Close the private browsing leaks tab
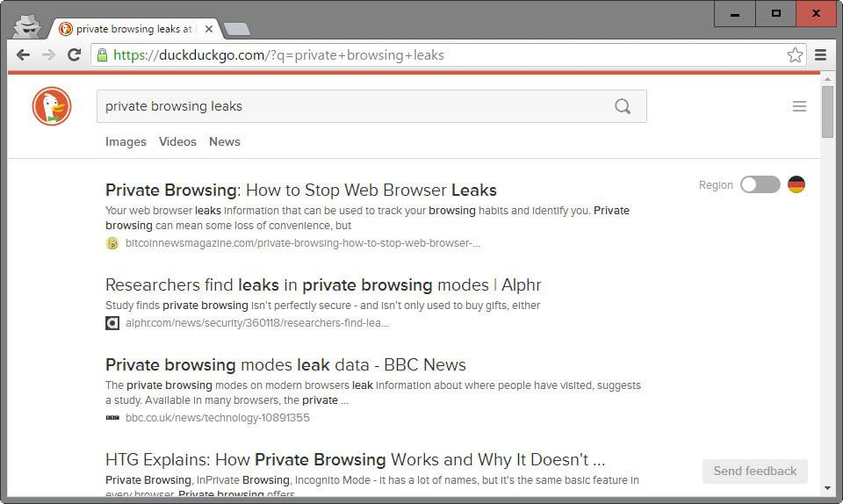Image resolution: width=843 pixels, height=504 pixels. point(209,29)
